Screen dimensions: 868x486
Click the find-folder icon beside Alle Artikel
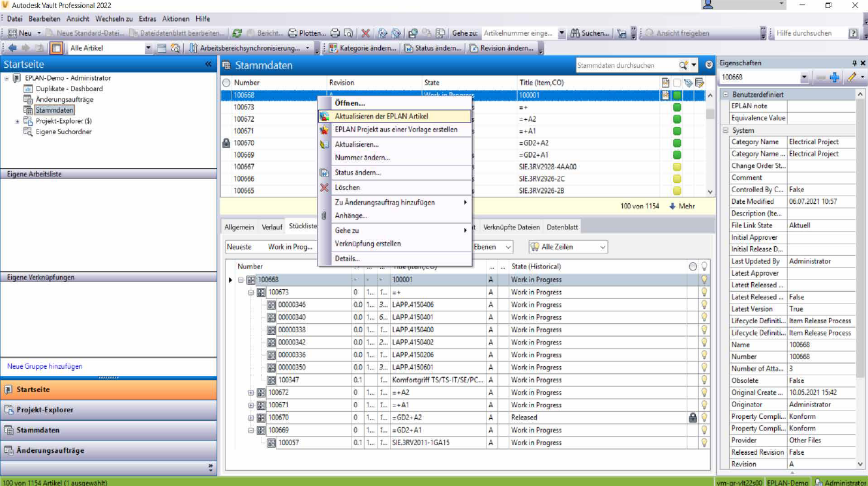[175, 48]
